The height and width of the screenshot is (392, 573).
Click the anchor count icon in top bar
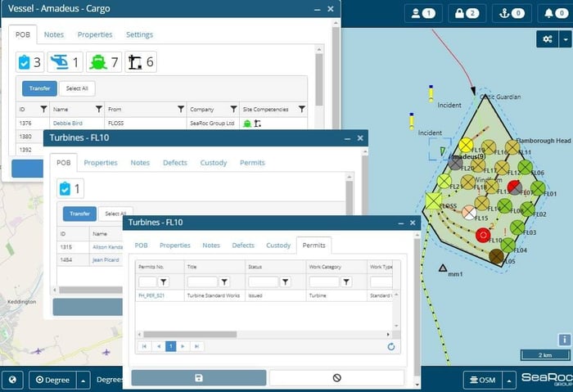(x=512, y=14)
